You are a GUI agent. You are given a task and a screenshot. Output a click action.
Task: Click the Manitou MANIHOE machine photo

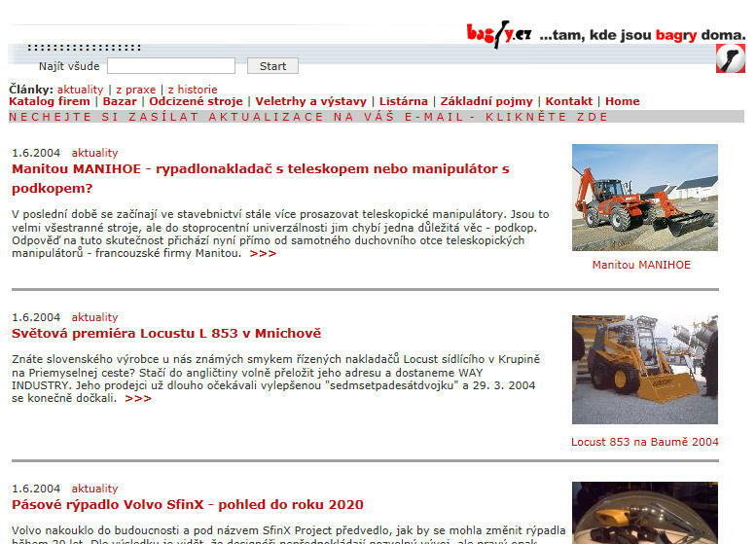(x=645, y=198)
